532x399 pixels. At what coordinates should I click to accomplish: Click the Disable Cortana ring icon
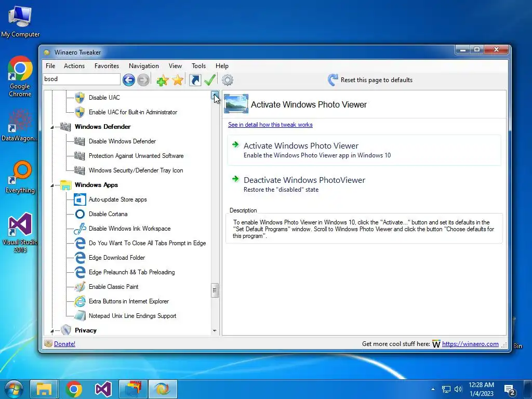79,214
